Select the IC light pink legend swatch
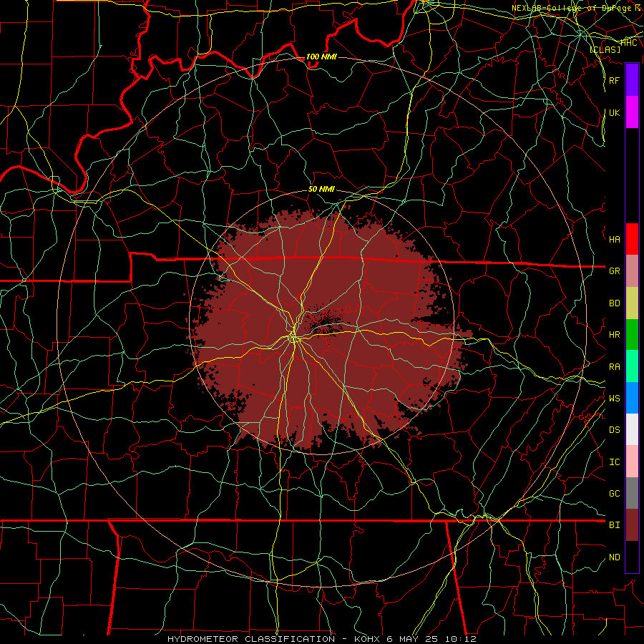The width and height of the screenshot is (644, 644). point(632,462)
